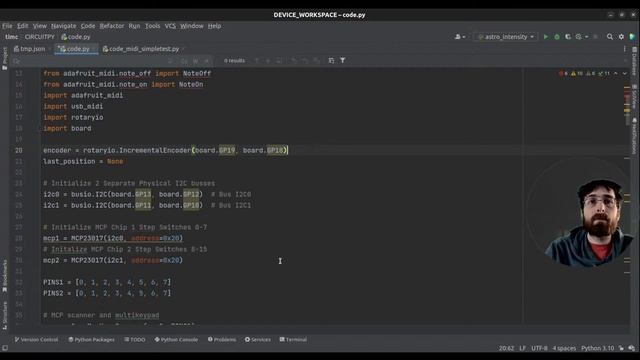Click the CIRCUITPY breadcrumb

click(40, 37)
